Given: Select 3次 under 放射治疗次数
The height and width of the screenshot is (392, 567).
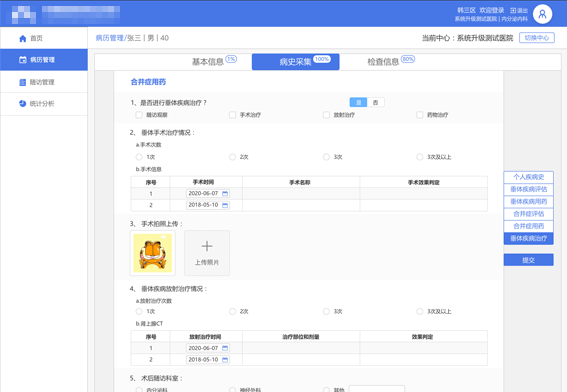Looking at the screenshot, I should coord(326,311).
